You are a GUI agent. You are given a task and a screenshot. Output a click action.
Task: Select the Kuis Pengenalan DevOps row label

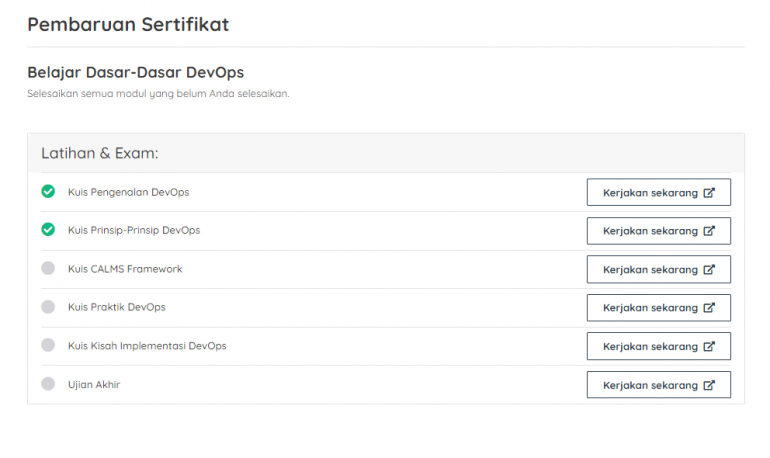click(128, 192)
